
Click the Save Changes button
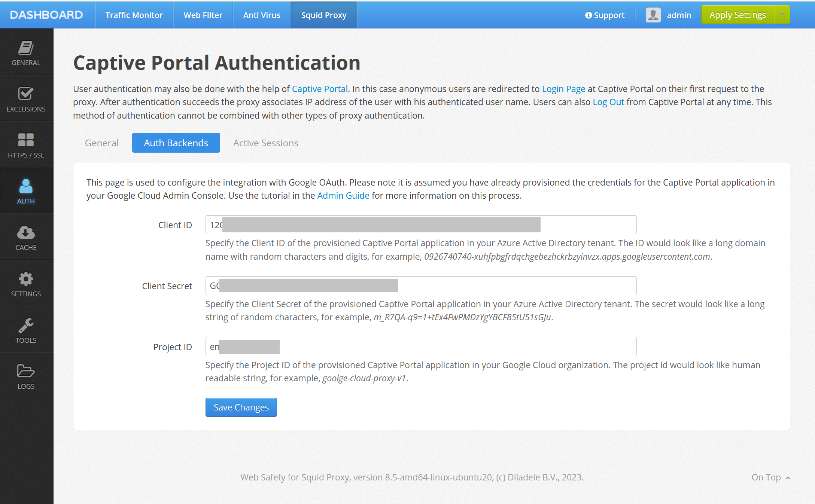pos(241,407)
